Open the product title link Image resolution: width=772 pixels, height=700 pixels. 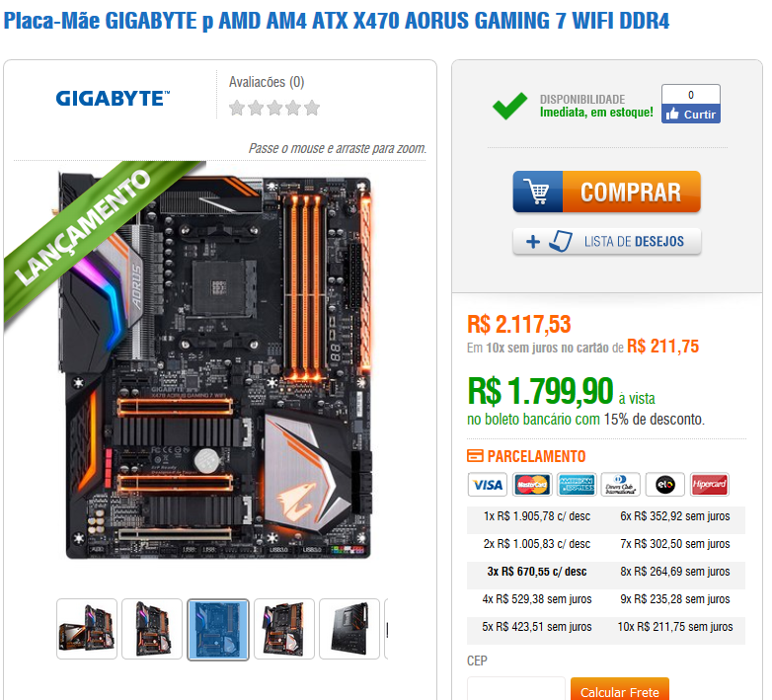coord(337,21)
